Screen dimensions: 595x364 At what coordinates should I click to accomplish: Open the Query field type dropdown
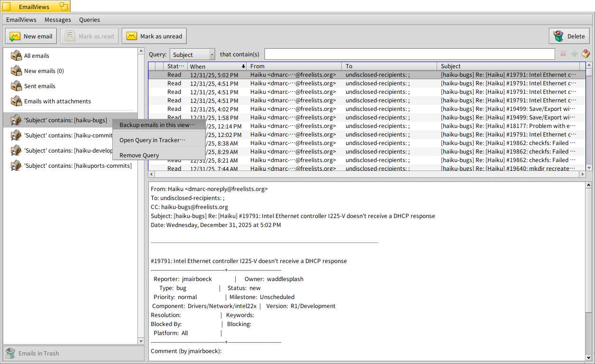point(192,55)
